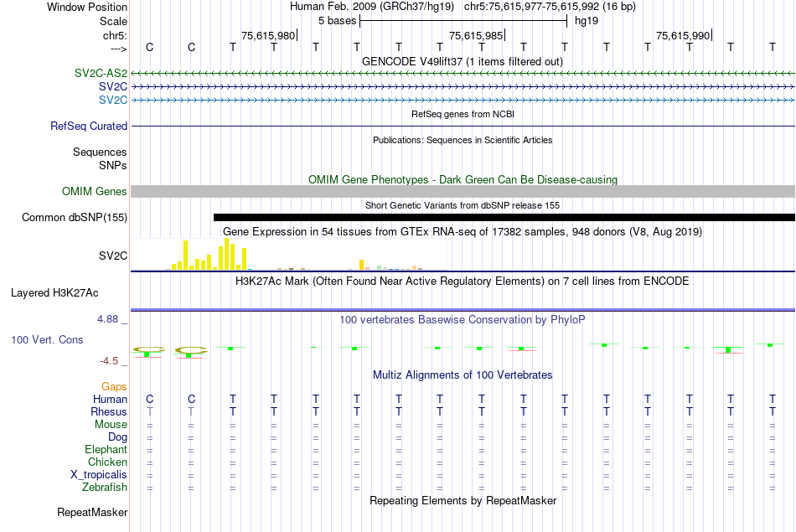Click the OMIM Genes track label
The width and height of the screenshot is (796, 532).
pyautogui.click(x=94, y=191)
